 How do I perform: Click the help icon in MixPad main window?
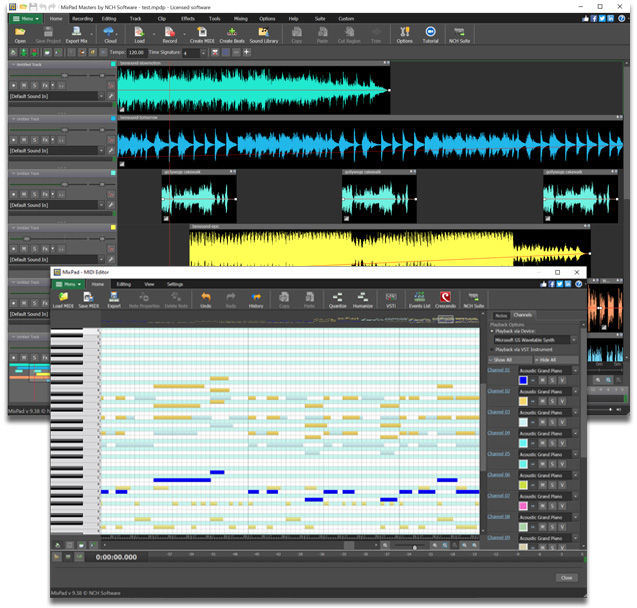(621, 18)
